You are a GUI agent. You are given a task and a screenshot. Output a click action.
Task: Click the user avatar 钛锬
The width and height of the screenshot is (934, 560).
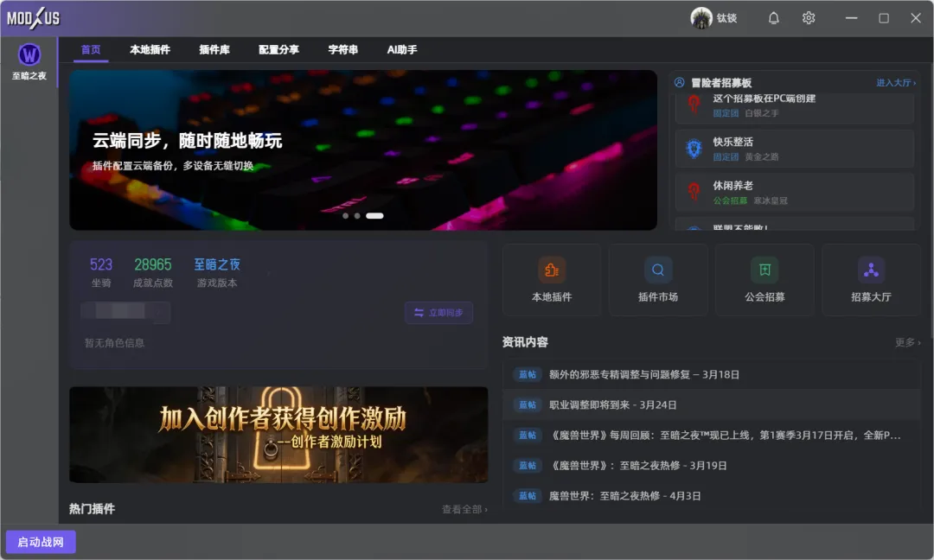701,18
